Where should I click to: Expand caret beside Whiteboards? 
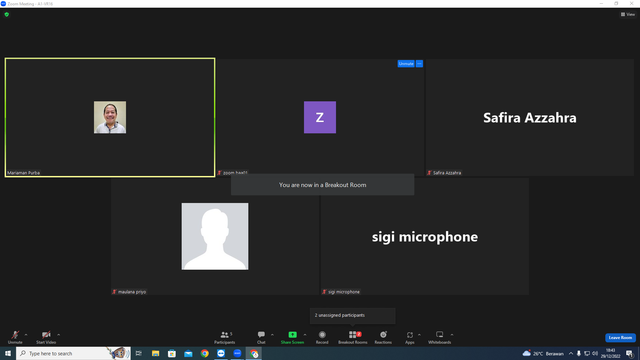(452, 335)
